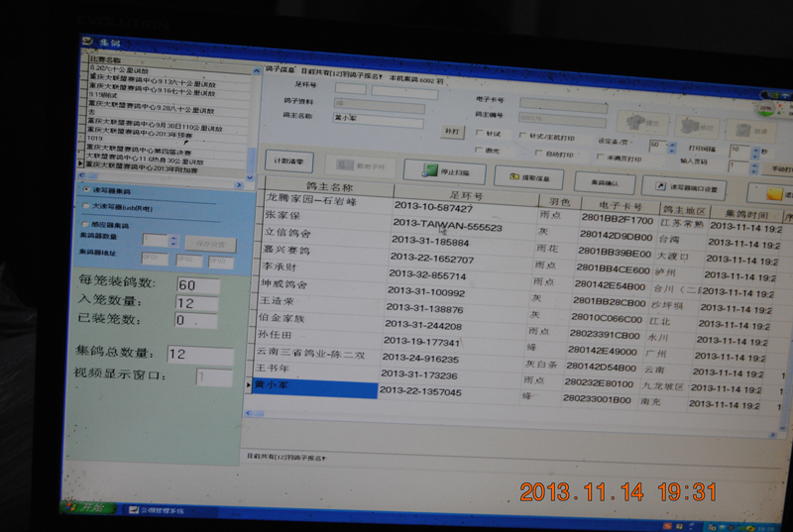Image resolution: width=793 pixels, height=532 pixels.
Task: Tick the 激光 checkbox
Action: [x=479, y=151]
